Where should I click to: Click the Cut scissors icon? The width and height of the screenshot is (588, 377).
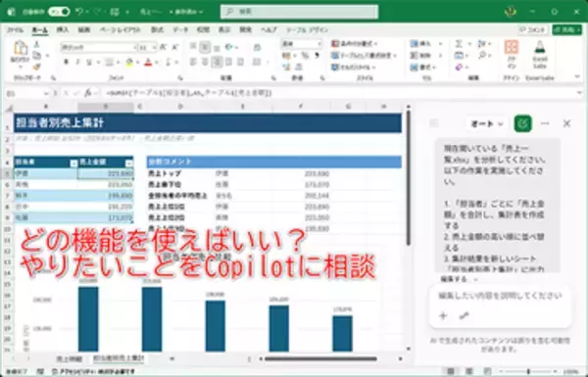pyautogui.click(x=37, y=45)
